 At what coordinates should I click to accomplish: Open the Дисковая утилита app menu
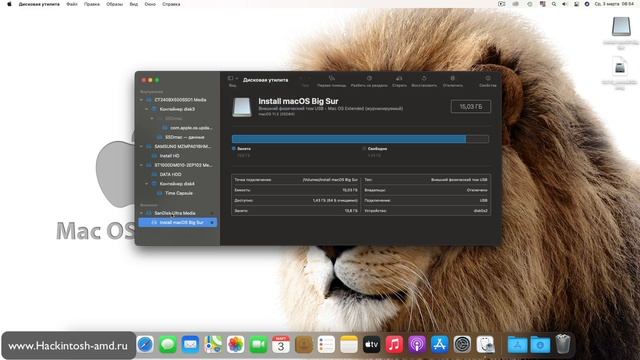(39, 4)
